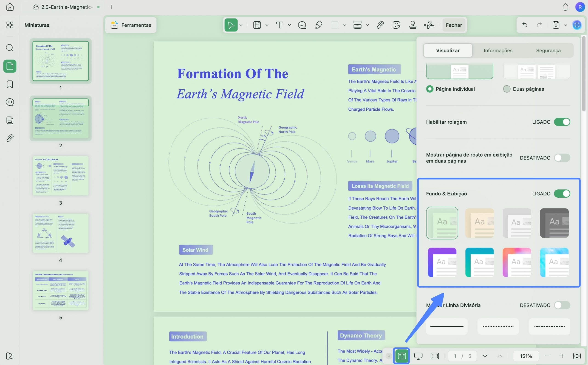Open the comments list panel icon

point(10,102)
